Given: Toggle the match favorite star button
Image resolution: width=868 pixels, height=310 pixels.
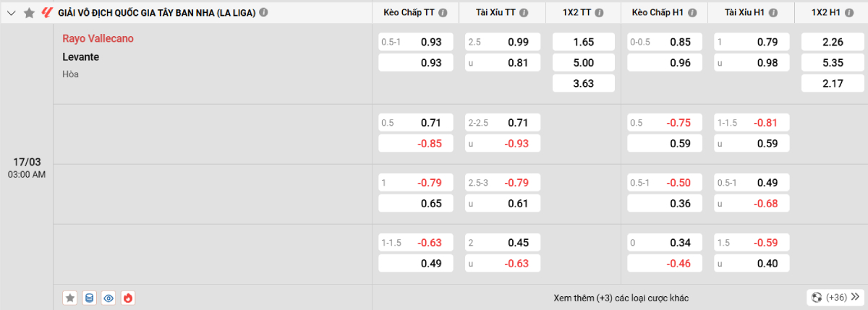Looking at the screenshot, I should (70, 298).
